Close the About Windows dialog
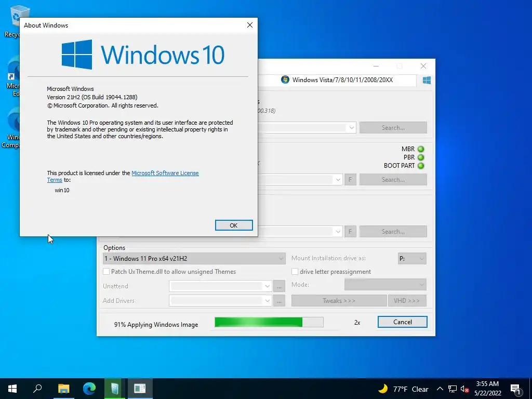This screenshot has height=399, width=532. [x=250, y=25]
